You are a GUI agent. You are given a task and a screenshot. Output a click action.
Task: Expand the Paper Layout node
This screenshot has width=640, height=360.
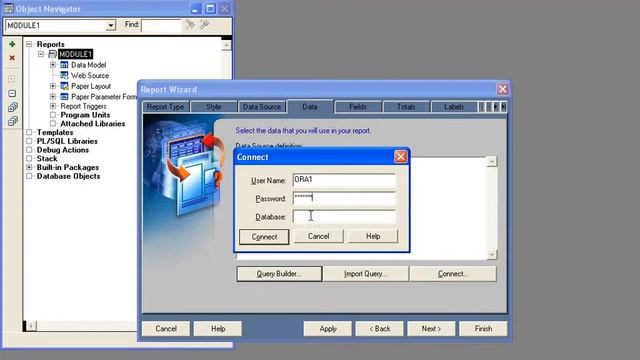tap(53, 86)
